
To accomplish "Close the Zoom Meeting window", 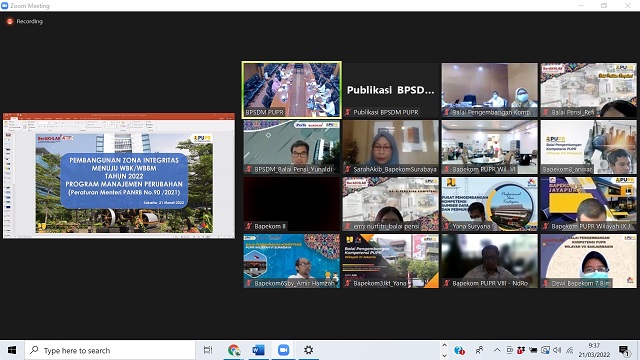I will (627, 5).
